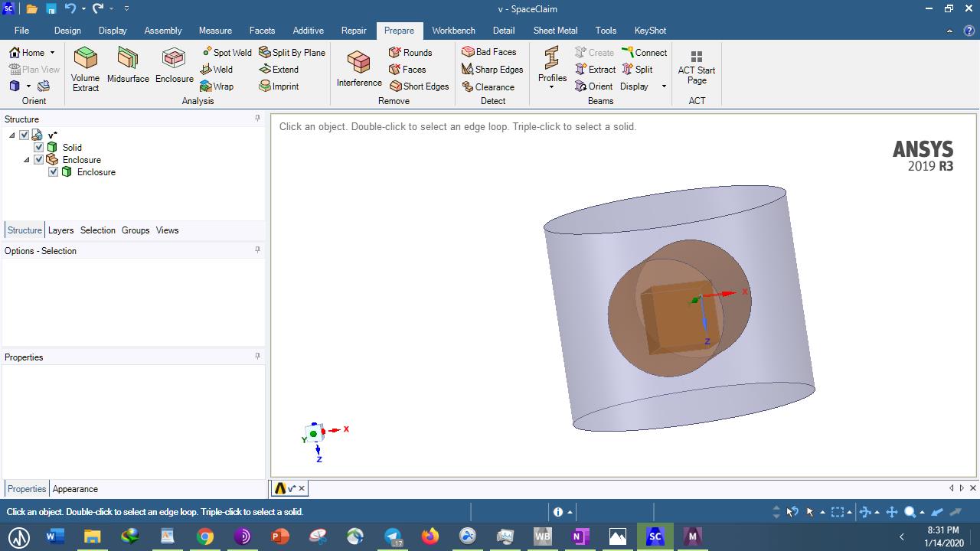The height and width of the screenshot is (551, 980).
Task: Switch to the Design ribbon tab
Action: tap(67, 31)
